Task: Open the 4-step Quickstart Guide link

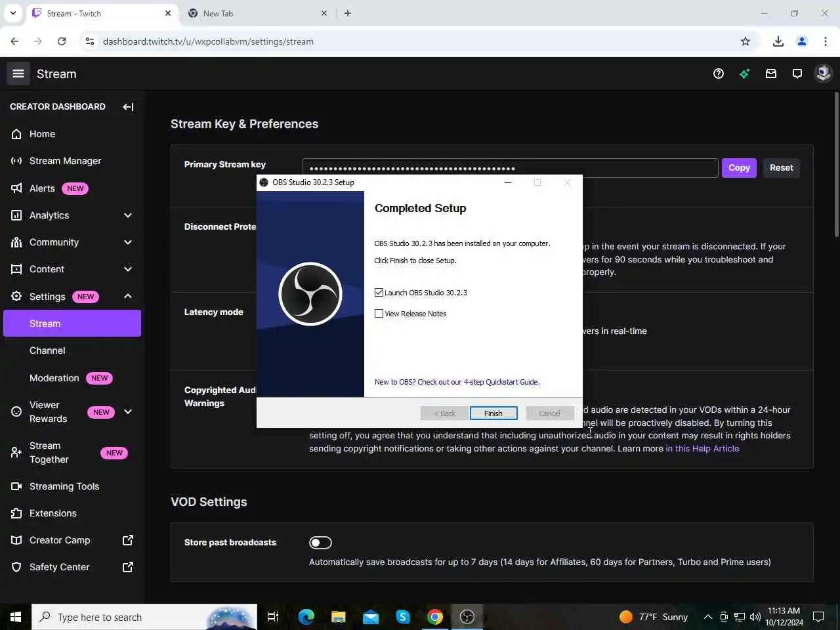Action: [457, 382]
